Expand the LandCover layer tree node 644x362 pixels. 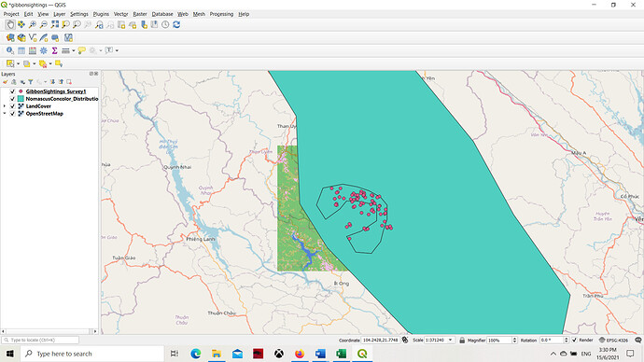[x=5, y=106]
